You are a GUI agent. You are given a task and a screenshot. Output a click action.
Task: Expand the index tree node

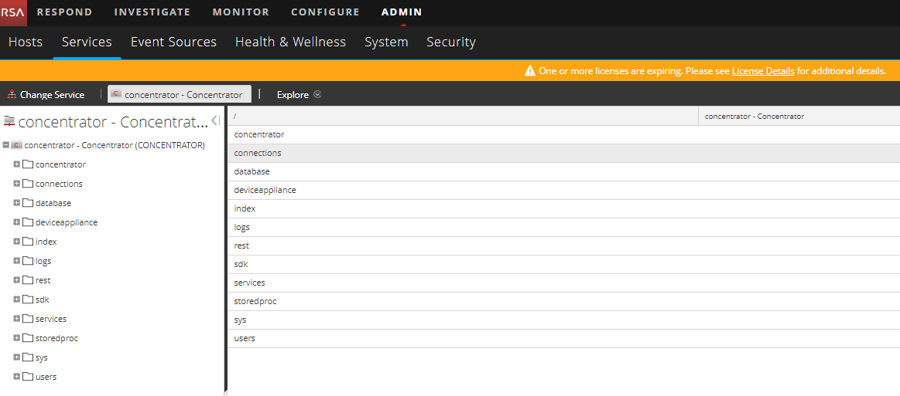(x=17, y=242)
